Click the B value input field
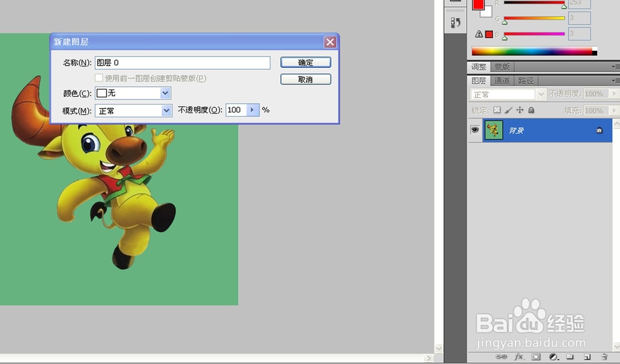Screen dimensions: 620x364 [x=579, y=34]
